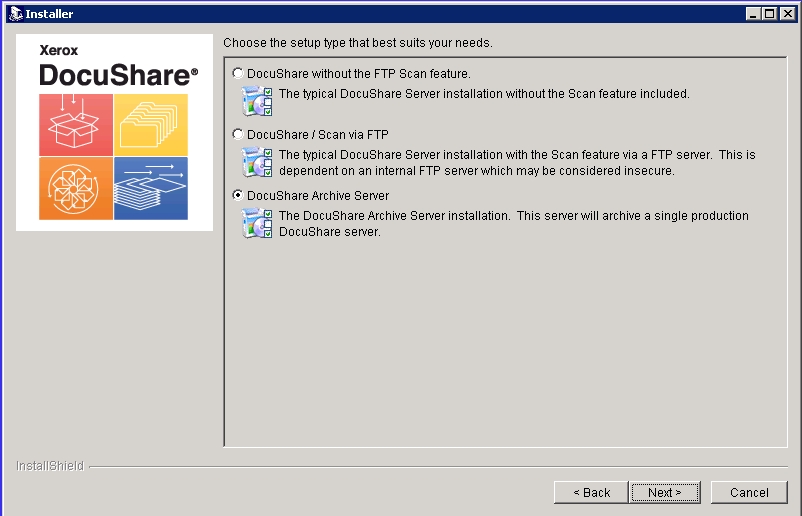Click the InstallShield label
This screenshot has height=516, width=802.
[x=50, y=466]
